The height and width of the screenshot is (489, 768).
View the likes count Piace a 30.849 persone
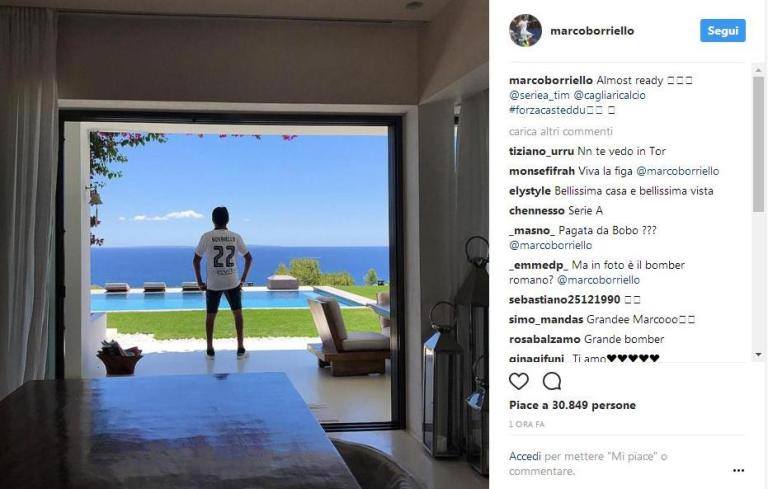point(572,405)
